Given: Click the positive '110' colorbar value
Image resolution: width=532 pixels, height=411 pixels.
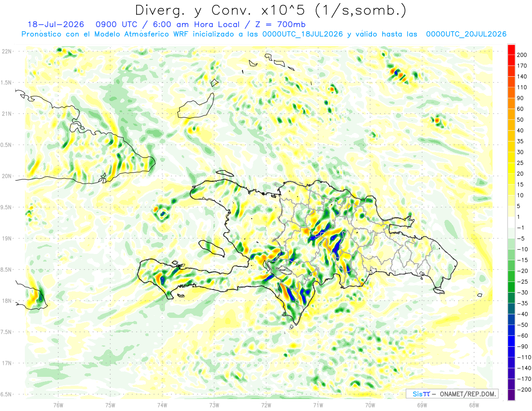Looking at the screenshot, I should click(x=522, y=87).
